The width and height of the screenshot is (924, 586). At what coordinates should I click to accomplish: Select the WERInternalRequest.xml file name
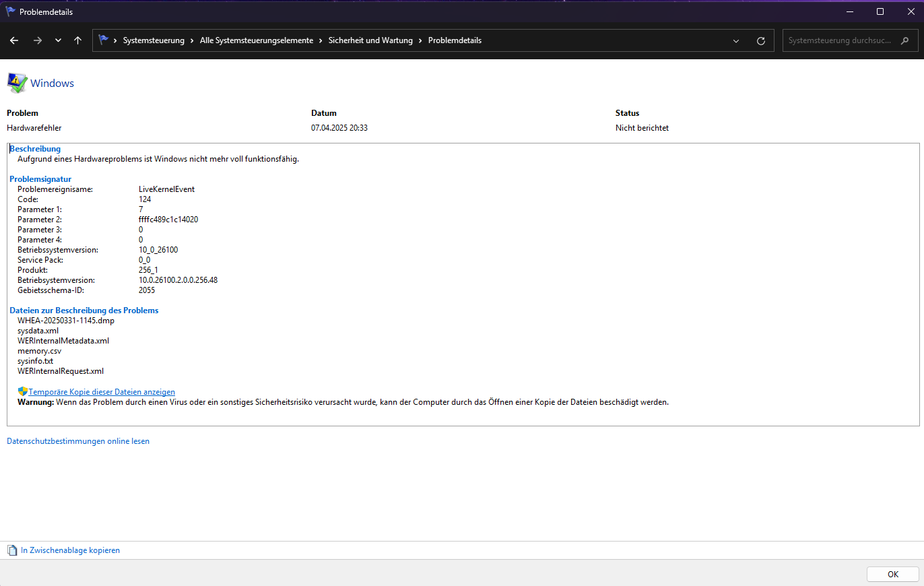61,371
